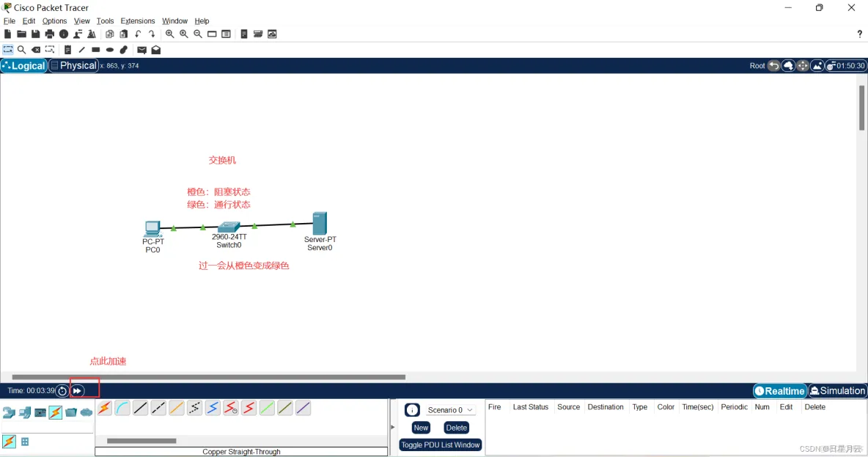Open the Extensions menu
Screen dimensions: 868x457
(x=137, y=21)
